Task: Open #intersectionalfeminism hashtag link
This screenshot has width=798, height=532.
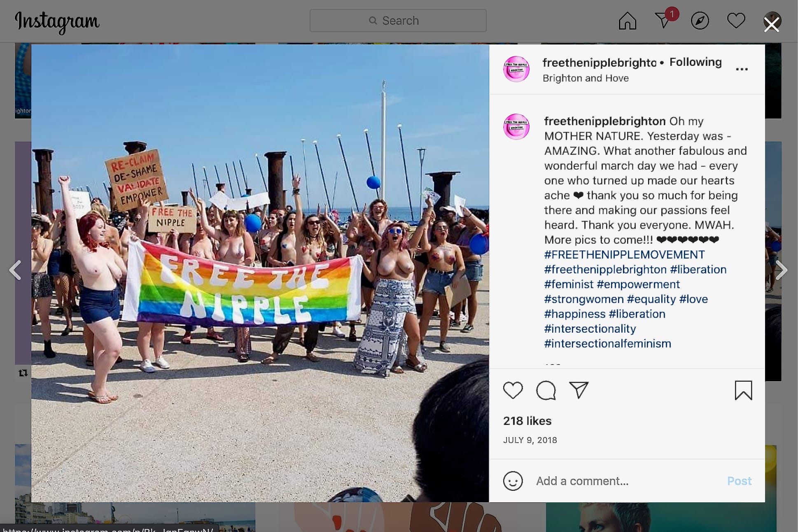Action: click(x=608, y=343)
